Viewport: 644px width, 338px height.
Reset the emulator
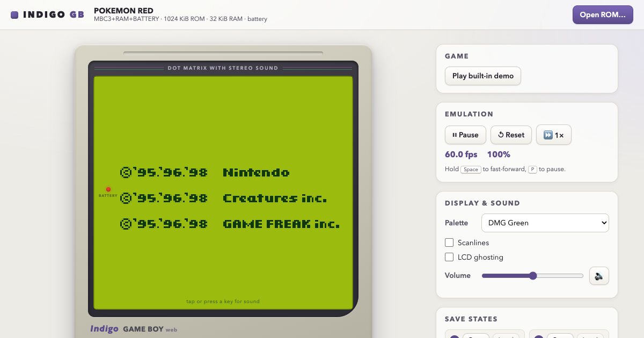pyautogui.click(x=511, y=135)
